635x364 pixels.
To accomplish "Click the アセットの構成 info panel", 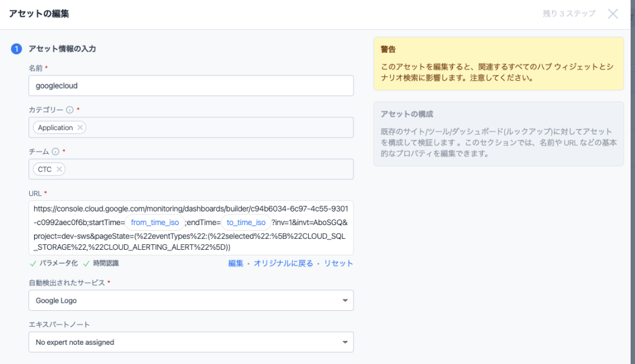I will tap(499, 133).
